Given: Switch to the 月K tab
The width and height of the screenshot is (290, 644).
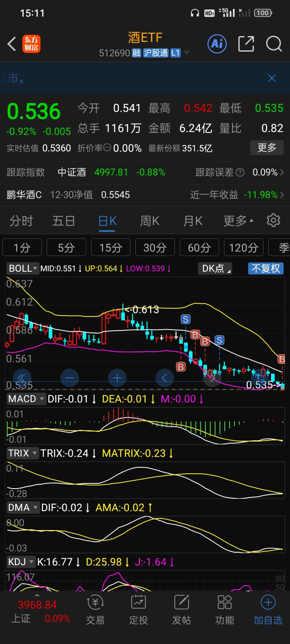Looking at the screenshot, I should [x=193, y=221].
